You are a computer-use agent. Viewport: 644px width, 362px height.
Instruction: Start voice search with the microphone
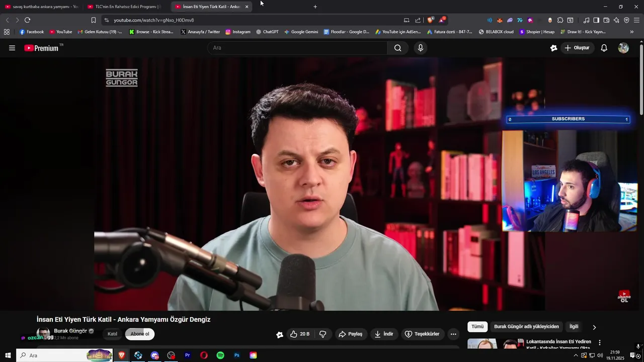point(421,48)
